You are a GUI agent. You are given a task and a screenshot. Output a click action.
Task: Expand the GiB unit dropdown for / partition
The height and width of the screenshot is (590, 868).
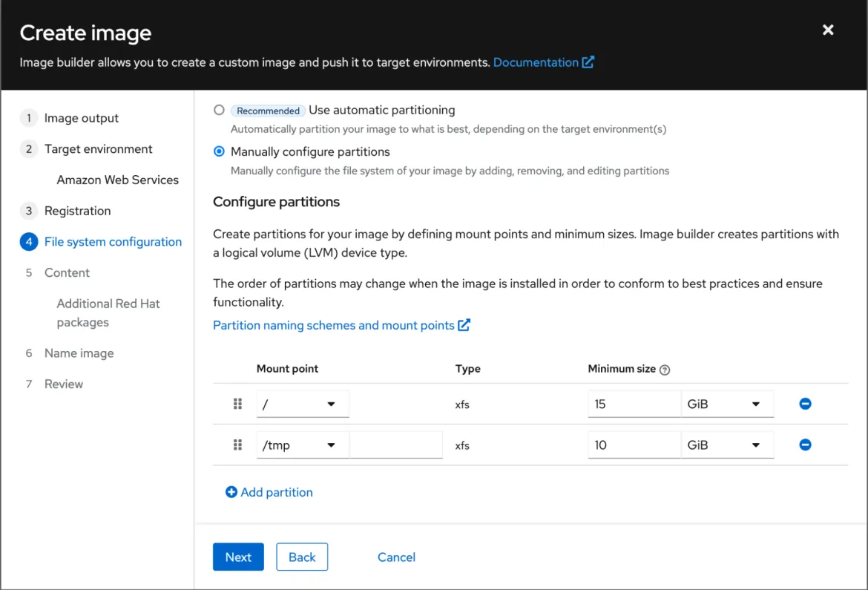pyautogui.click(x=727, y=404)
